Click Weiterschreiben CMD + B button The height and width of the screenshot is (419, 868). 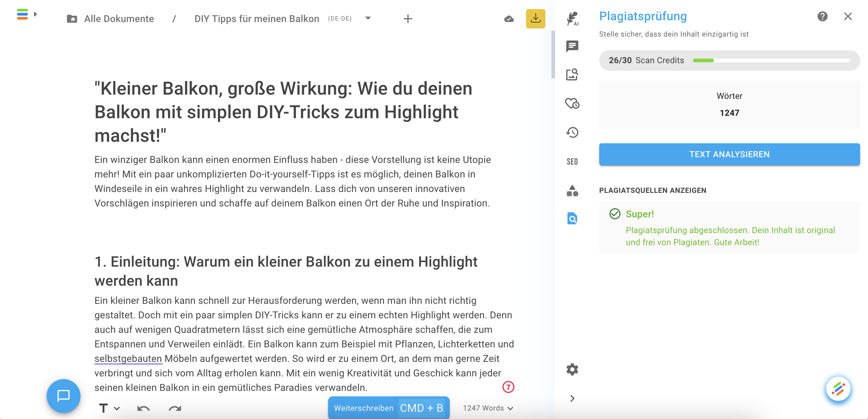389,408
